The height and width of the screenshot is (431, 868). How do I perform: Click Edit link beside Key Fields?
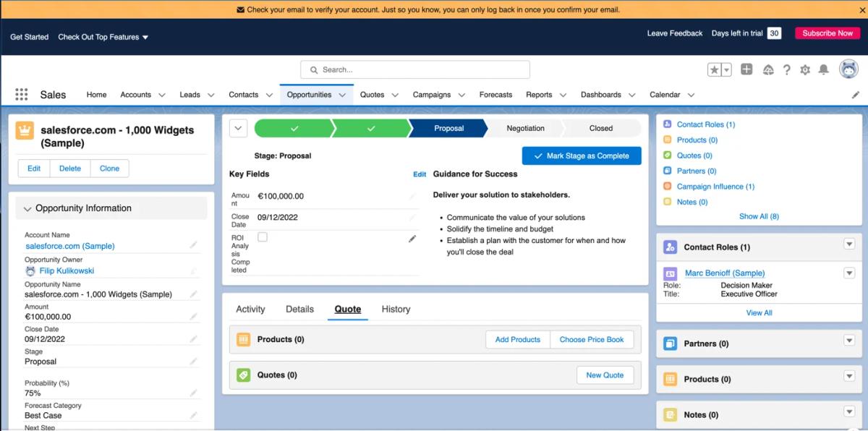point(420,174)
